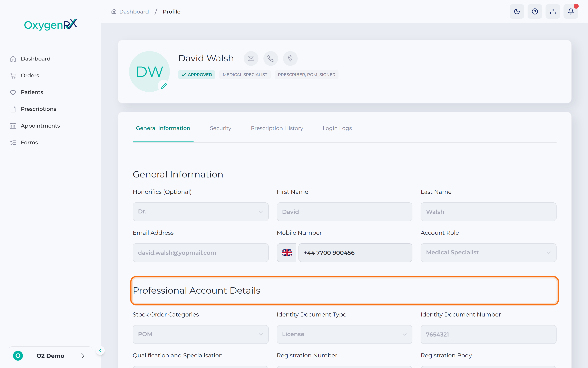The image size is (588, 368).
Task: Click the Appointments calendar icon
Action: pos(13,126)
